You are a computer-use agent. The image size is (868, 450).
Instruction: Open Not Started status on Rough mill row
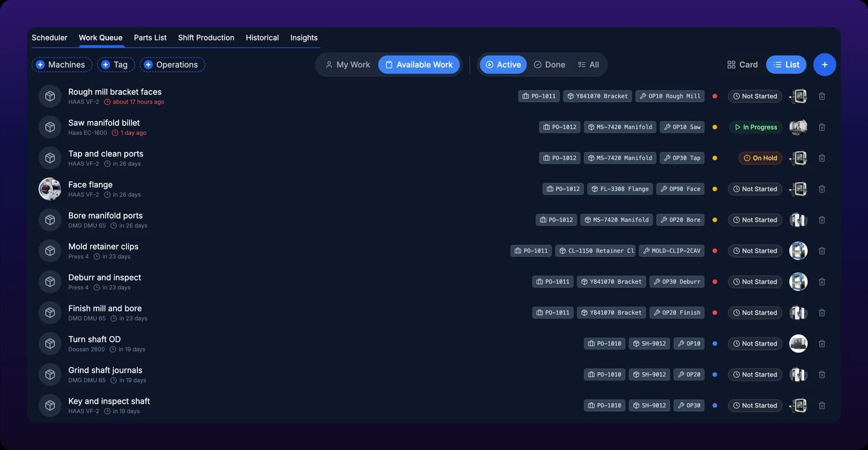click(754, 97)
